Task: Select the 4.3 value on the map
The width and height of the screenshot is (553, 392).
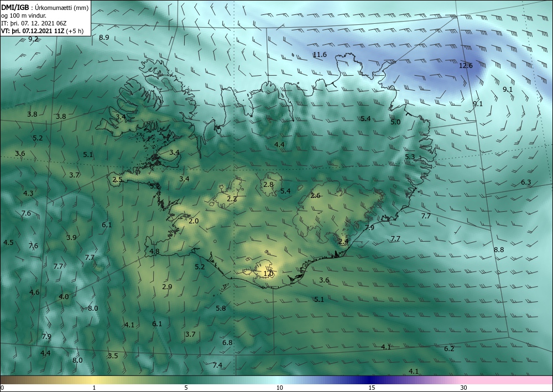Action: point(28,193)
